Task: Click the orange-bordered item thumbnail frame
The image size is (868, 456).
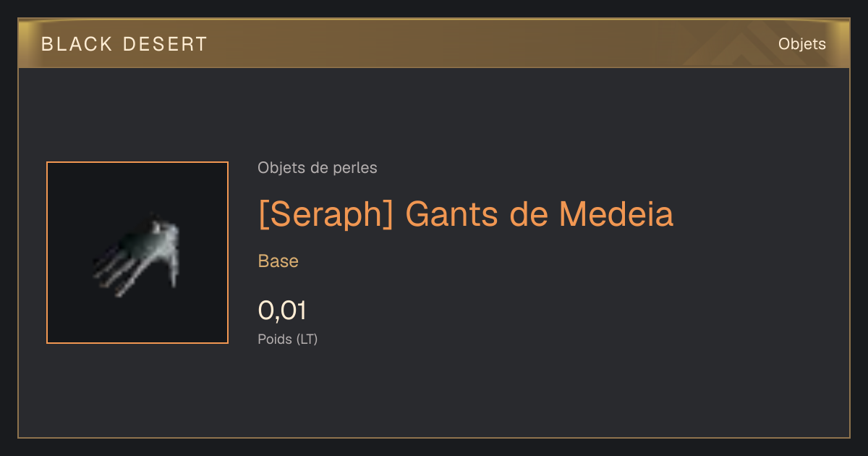Action: pyautogui.click(x=137, y=253)
